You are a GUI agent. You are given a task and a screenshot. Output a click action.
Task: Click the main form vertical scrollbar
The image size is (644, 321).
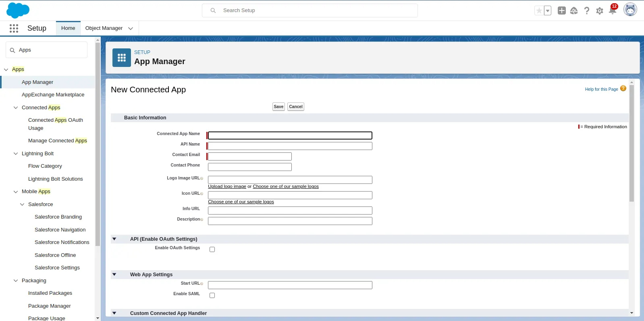[x=632, y=161]
